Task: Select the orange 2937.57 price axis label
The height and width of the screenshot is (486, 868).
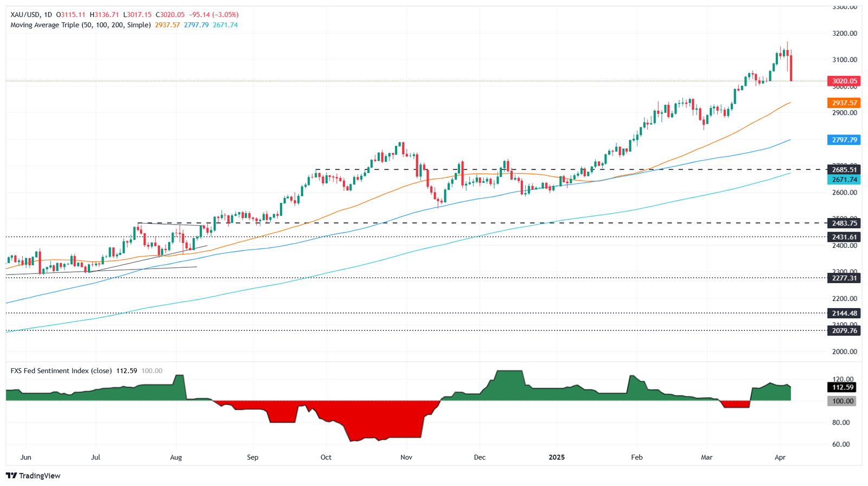Action: (844, 103)
